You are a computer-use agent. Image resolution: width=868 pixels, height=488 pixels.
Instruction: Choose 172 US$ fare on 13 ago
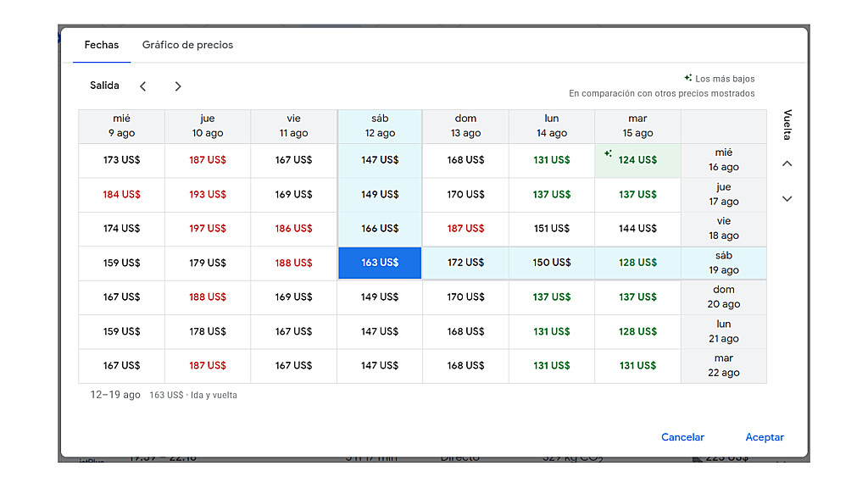pos(465,263)
